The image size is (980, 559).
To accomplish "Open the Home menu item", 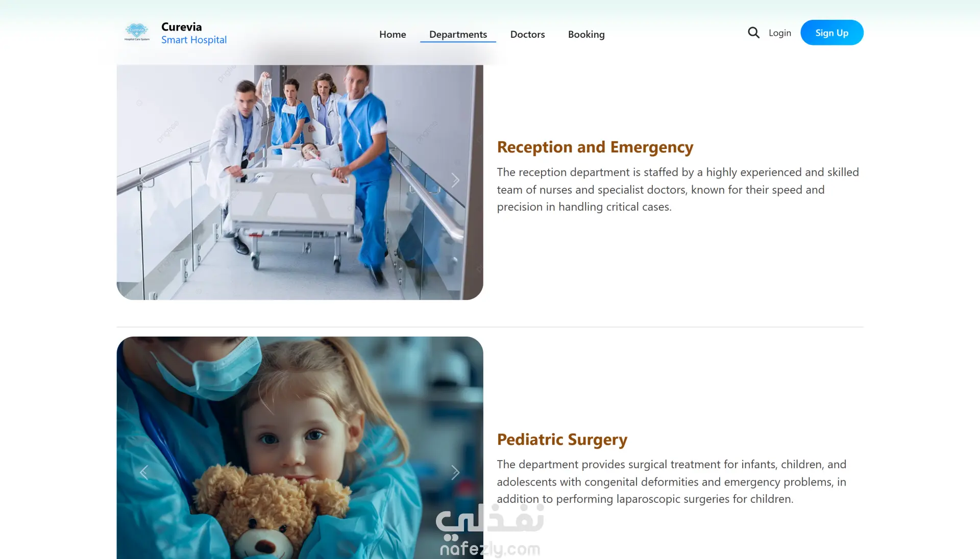I will 393,34.
